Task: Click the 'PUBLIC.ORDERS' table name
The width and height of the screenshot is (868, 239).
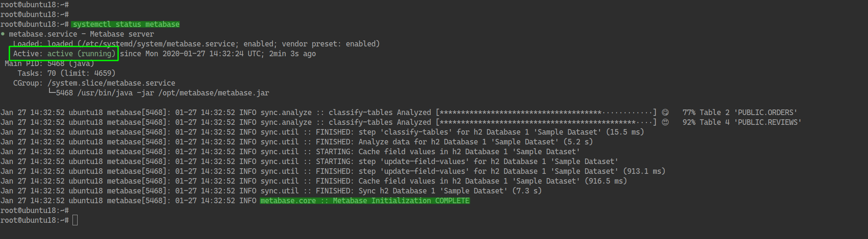Action: pyautogui.click(x=765, y=112)
